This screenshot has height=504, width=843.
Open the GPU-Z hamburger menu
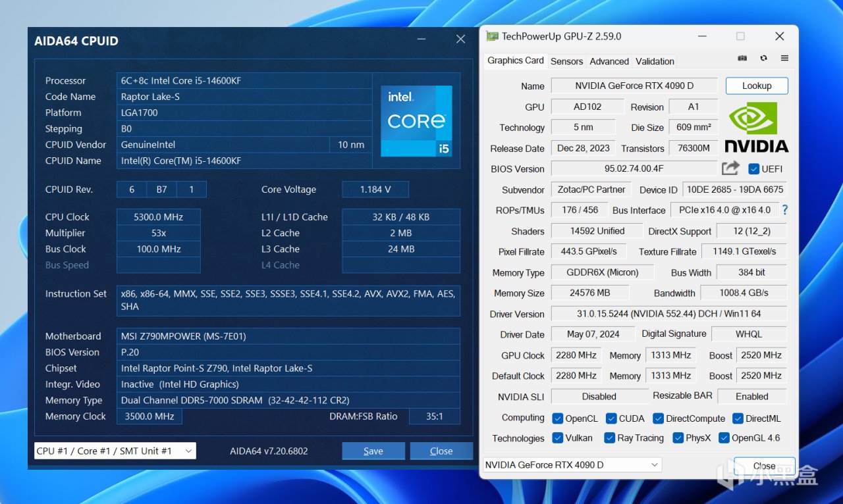pos(784,59)
